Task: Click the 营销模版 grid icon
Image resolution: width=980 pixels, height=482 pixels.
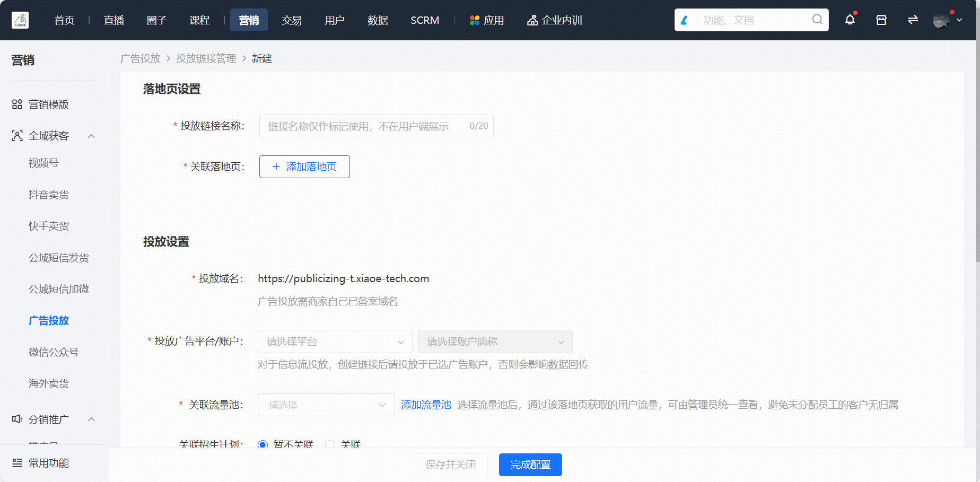Action: (17, 104)
